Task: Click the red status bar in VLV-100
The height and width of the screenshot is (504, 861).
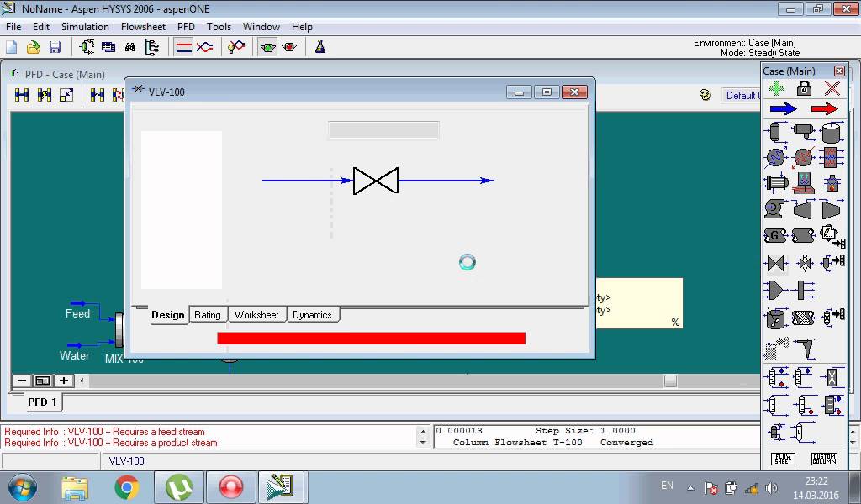Action: pyautogui.click(x=371, y=339)
